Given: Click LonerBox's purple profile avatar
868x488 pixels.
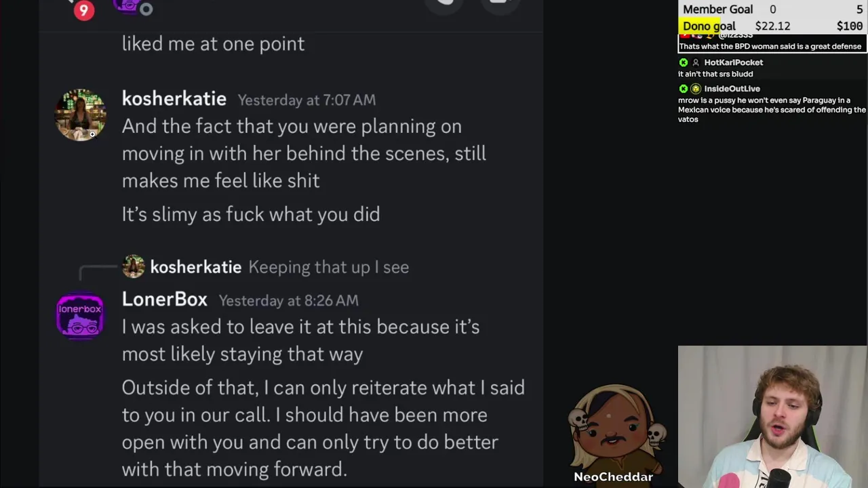Looking at the screenshot, I should 80,316.
